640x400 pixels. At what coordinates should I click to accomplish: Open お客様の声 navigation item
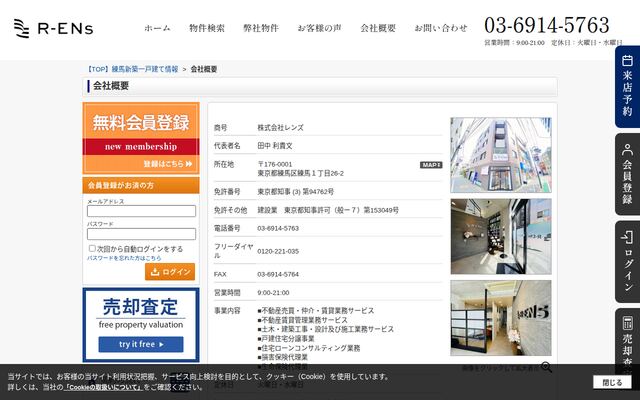[x=319, y=28]
